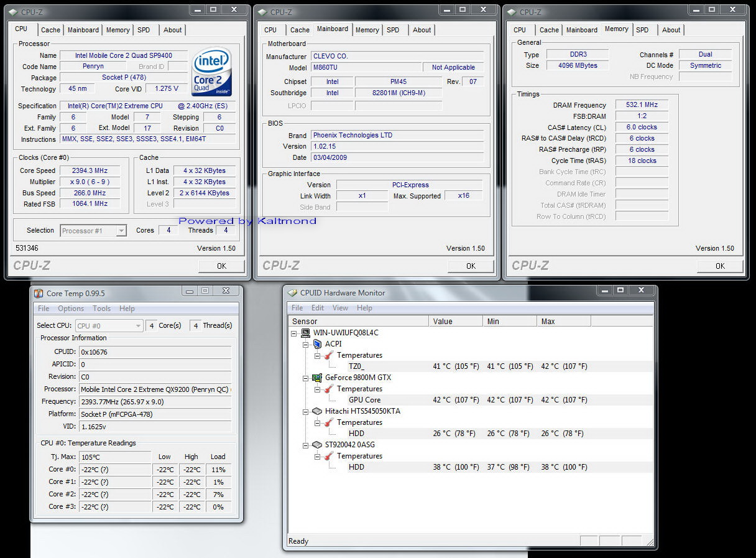
Task: Click the BIOS Version field 1.02.15
Action: (397, 147)
